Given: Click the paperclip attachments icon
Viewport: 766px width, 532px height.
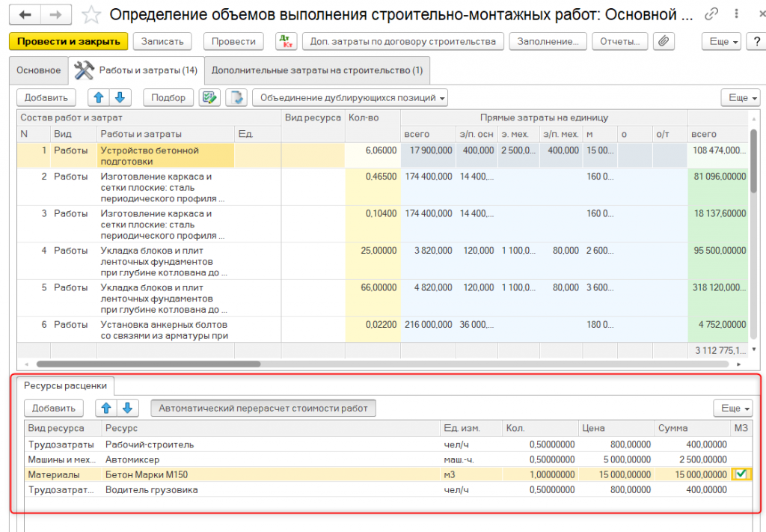Looking at the screenshot, I should click(x=664, y=42).
